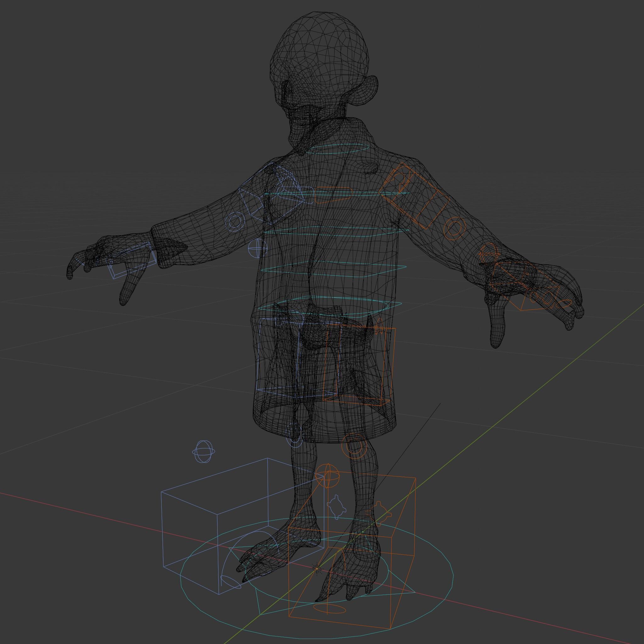
Task: Select the blue sphere control beside the leg
Action: click(x=204, y=452)
